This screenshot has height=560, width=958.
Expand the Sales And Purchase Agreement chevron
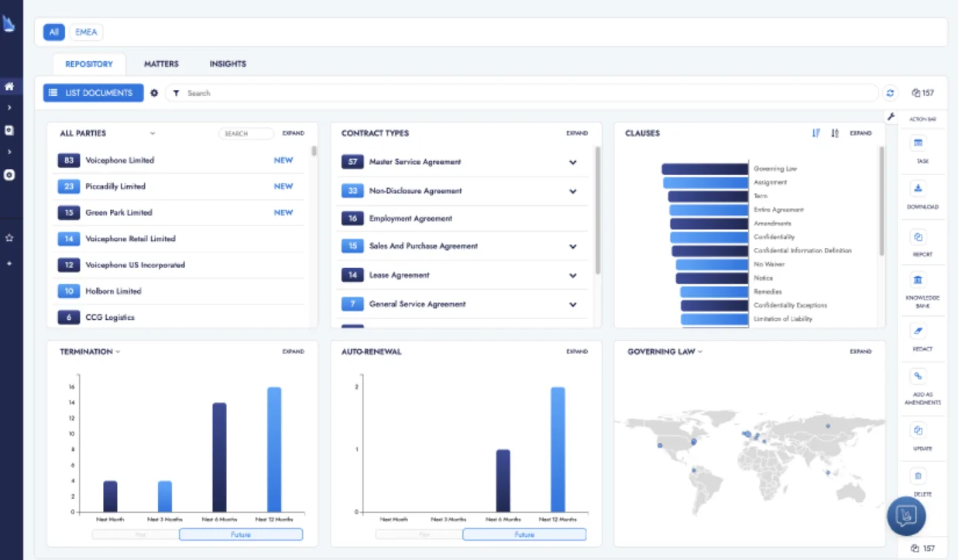click(x=573, y=246)
